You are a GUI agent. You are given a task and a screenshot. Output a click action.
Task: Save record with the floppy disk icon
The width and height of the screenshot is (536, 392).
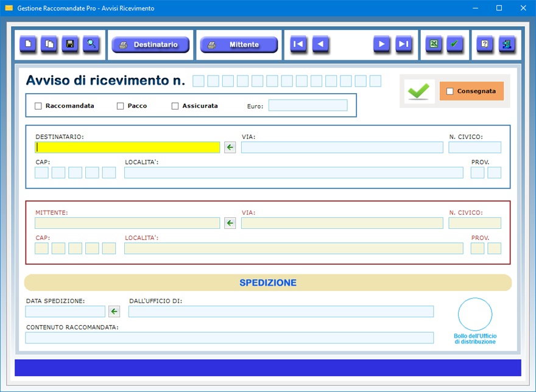pos(70,44)
